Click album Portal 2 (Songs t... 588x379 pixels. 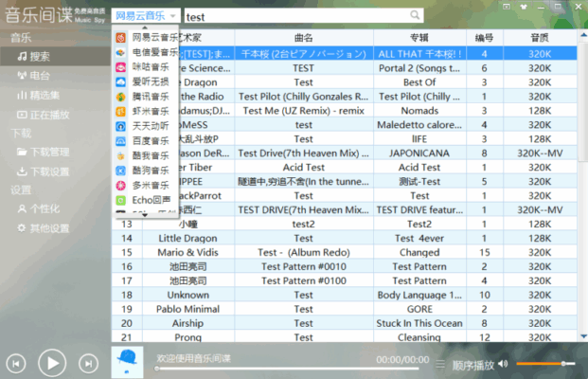tap(419, 68)
